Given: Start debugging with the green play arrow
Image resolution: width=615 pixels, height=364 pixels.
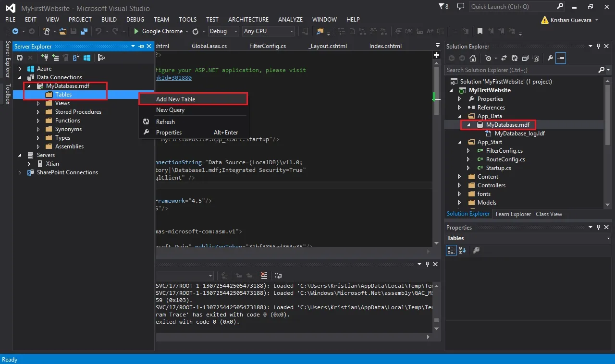Looking at the screenshot, I should (x=136, y=31).
